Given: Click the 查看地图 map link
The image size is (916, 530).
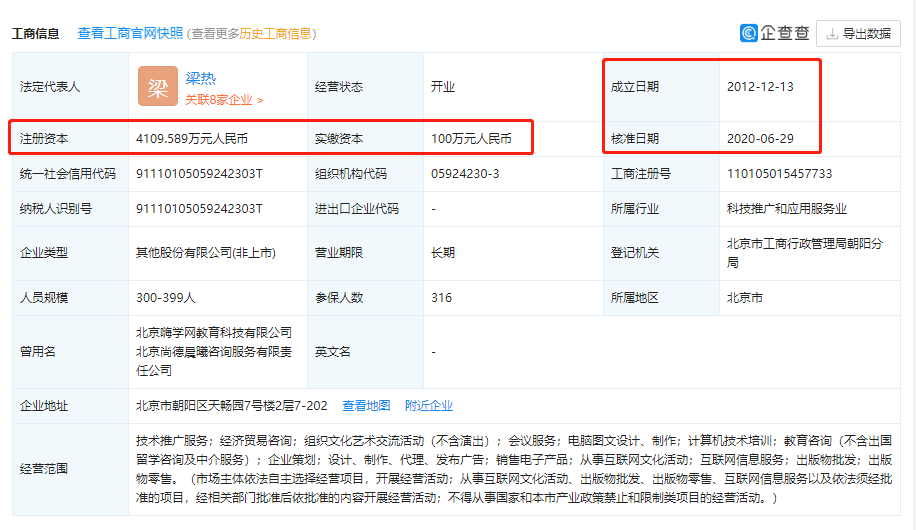Looking at the screenshot, I should click(366, 405).
